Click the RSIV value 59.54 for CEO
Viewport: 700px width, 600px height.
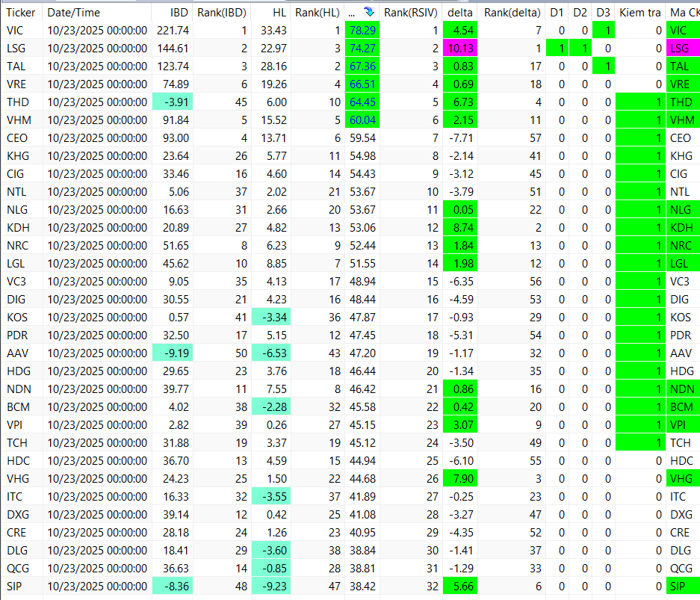pos(362,138)
